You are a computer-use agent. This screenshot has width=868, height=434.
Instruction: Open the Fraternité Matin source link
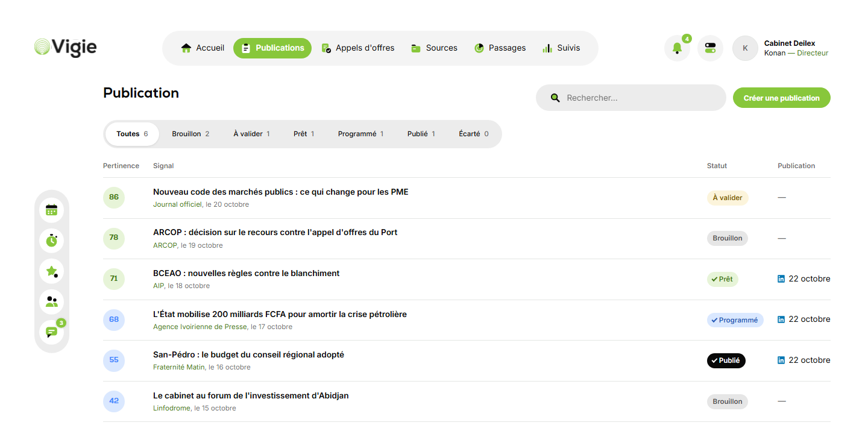pos(179,367)
